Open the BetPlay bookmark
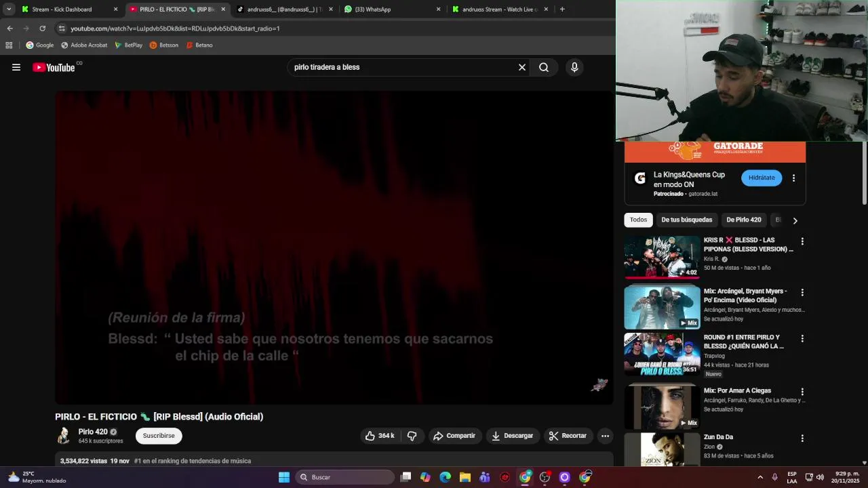 click(x=128, y=45)
